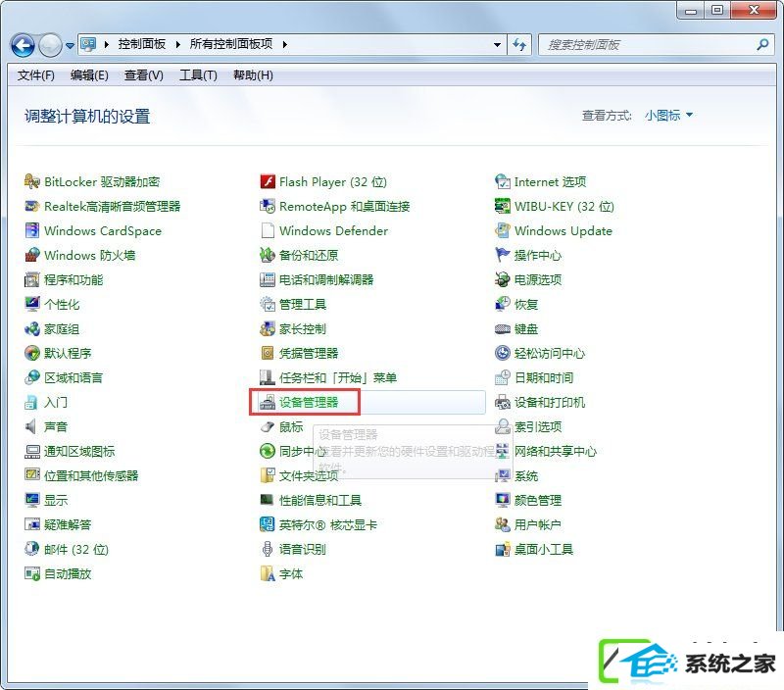The image size is (784, 690).
Task: Open the 备份和还原 icon
Action: [x=268, y=255]
